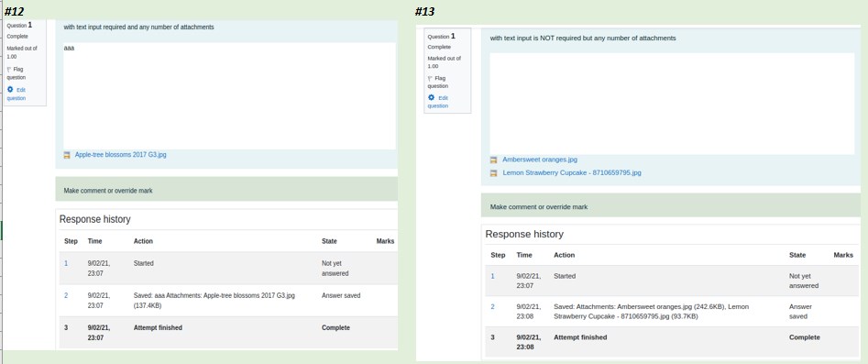Click the bold '9/02/21, 23:08' time for step 3
Screen dimensions: 868x364
coord(528,342)
